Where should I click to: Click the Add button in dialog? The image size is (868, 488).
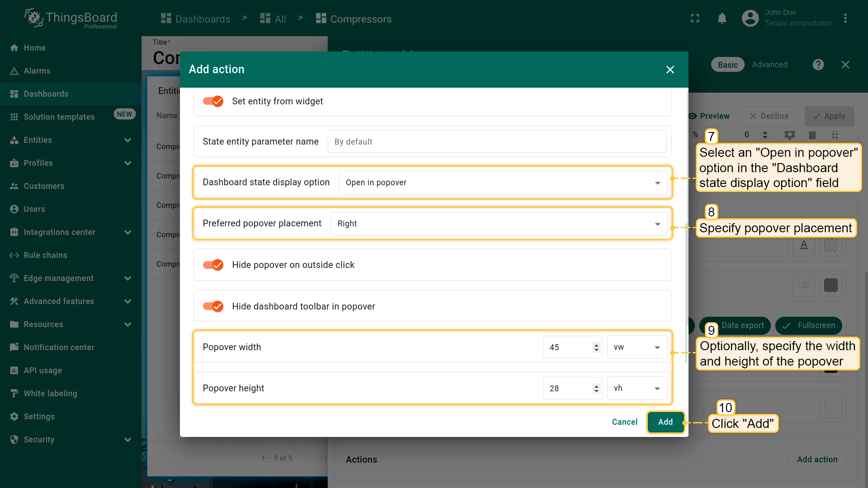tap(665, 422)
